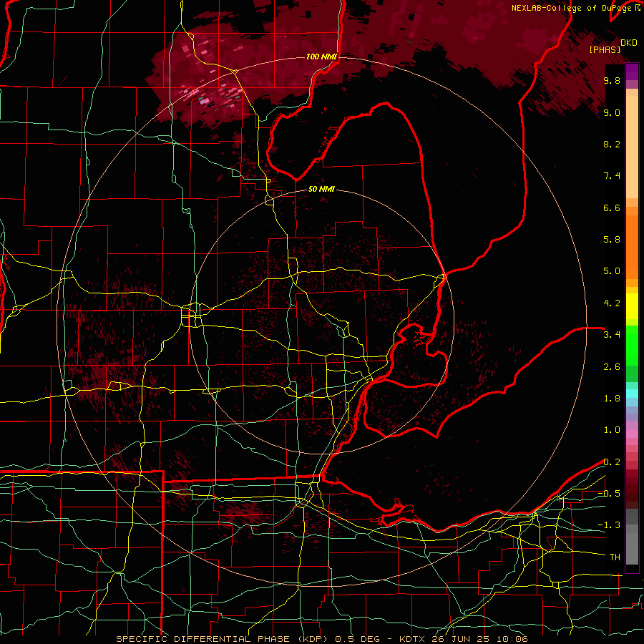The width and height of the screenshot is (644, 644).
Task: Click the 2.6 legend value
Action: (x=612, y=367)
